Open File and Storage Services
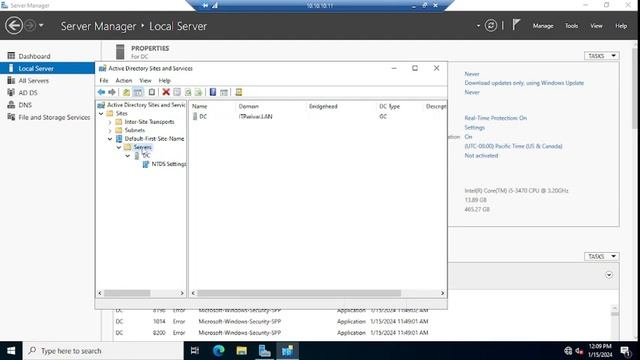 54,118
